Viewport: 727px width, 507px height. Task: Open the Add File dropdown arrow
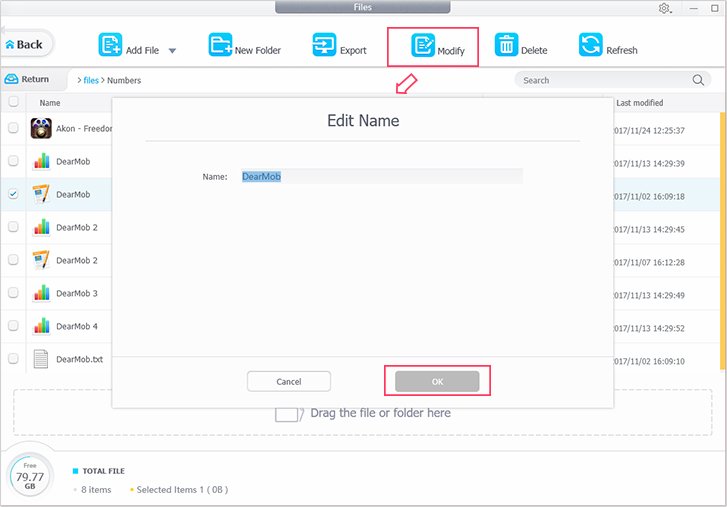(172, 51)
